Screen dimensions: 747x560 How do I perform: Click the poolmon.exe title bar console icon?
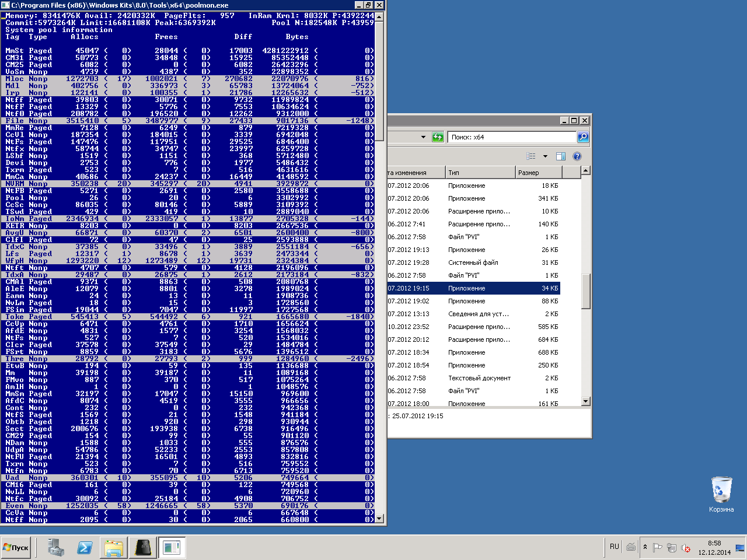(6, 5)
